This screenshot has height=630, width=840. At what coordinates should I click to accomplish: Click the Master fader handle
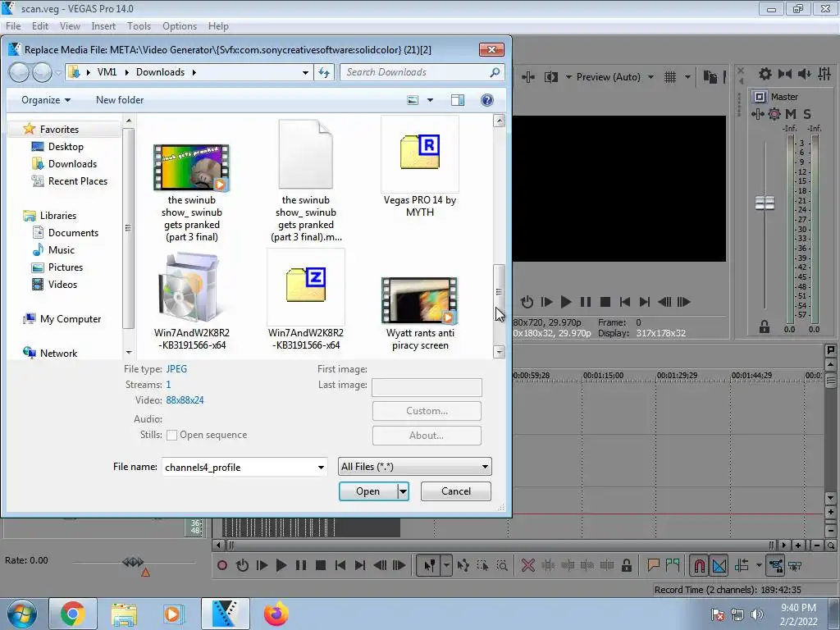pyautogui.click(x=765, y=203)
